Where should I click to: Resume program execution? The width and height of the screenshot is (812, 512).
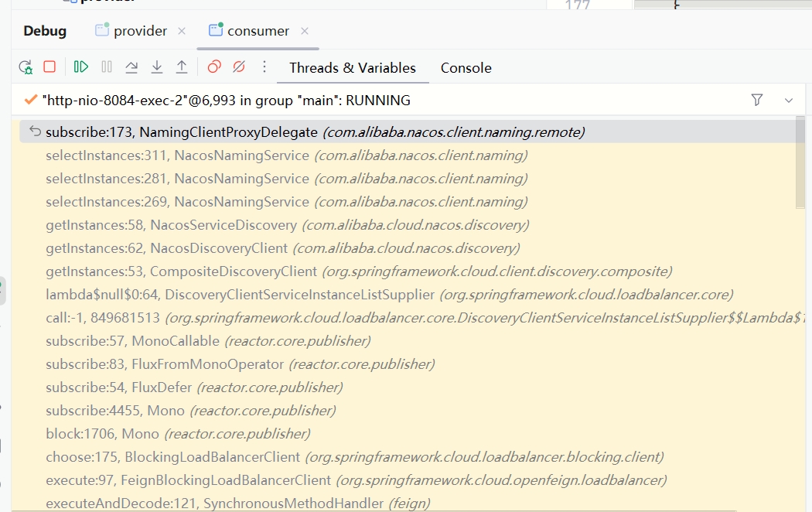(x=81, y=67)
